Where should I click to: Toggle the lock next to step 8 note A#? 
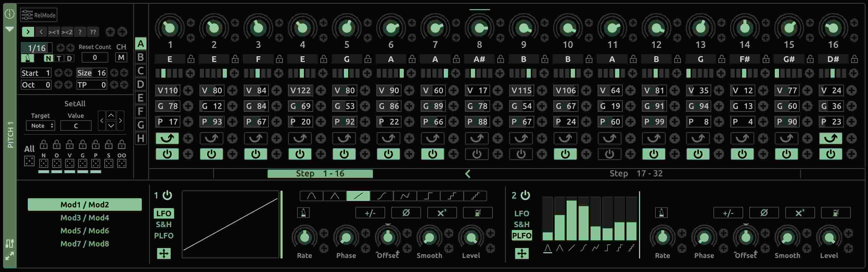point(500,59)
